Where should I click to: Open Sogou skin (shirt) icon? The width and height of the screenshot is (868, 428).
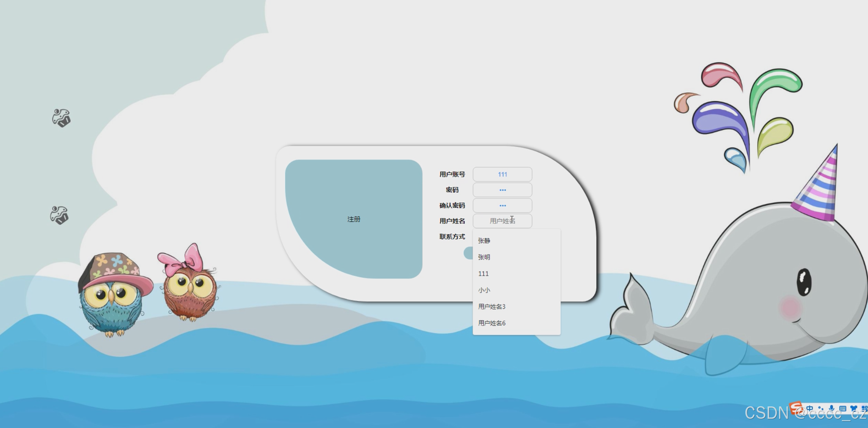[853, 408]
